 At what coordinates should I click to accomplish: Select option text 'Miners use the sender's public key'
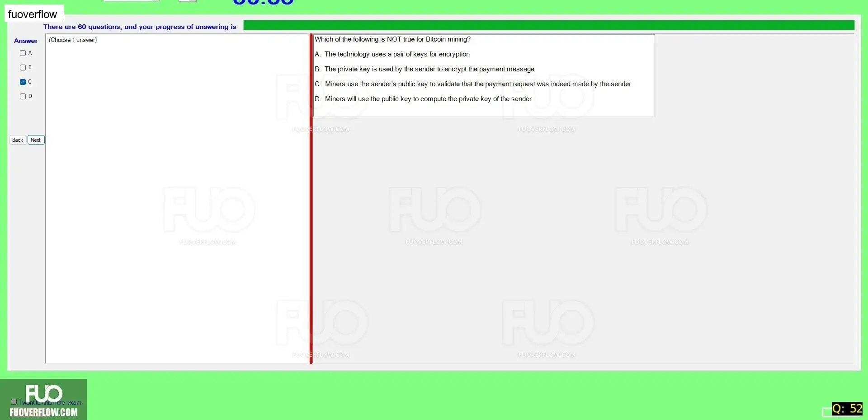click(376, 84)
